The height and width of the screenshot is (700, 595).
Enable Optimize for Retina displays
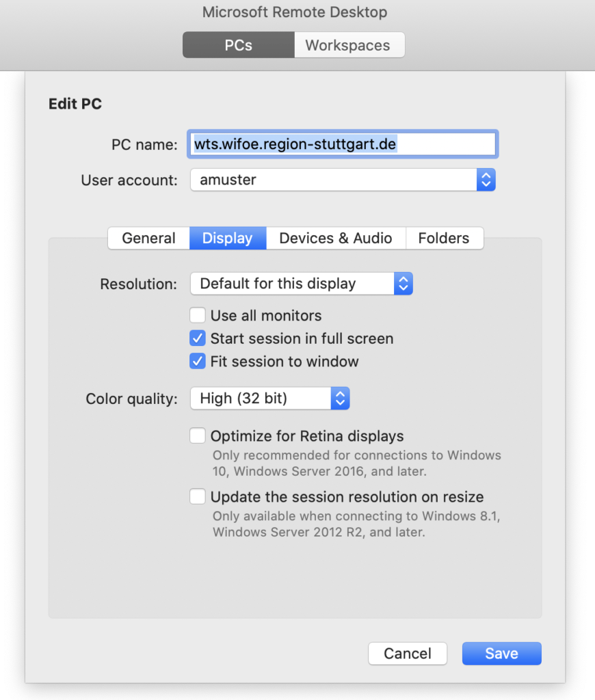(x=198, y=436)
